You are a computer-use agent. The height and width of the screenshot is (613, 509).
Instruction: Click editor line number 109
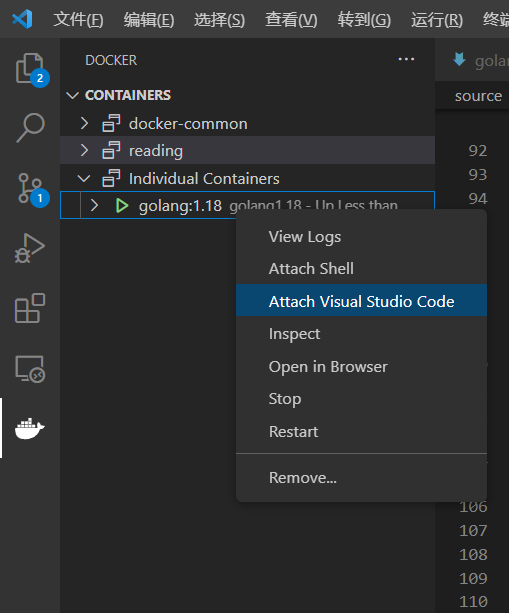point(473,578)
